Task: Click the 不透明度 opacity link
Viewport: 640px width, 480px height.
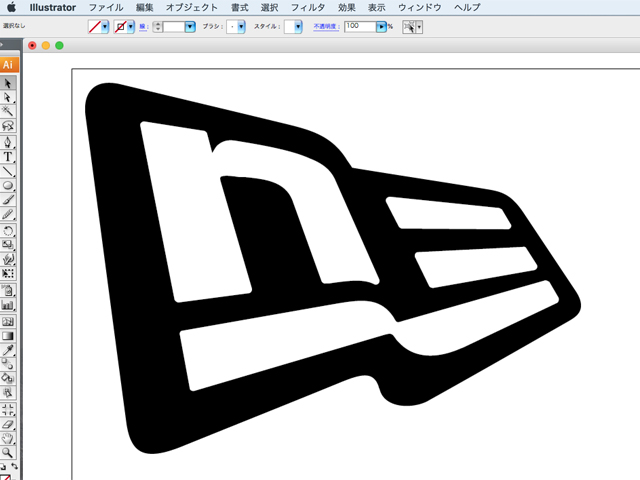Action: pos(327,27)
